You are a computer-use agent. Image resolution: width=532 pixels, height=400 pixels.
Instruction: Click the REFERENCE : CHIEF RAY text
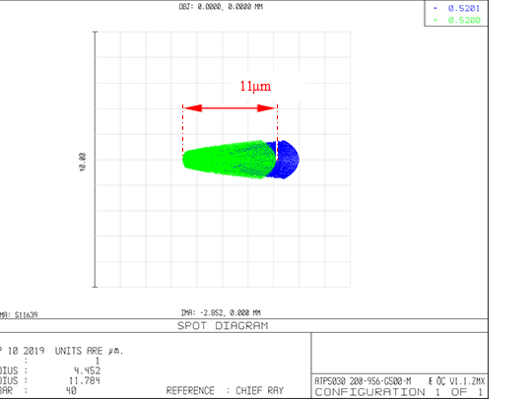[225, 391]
